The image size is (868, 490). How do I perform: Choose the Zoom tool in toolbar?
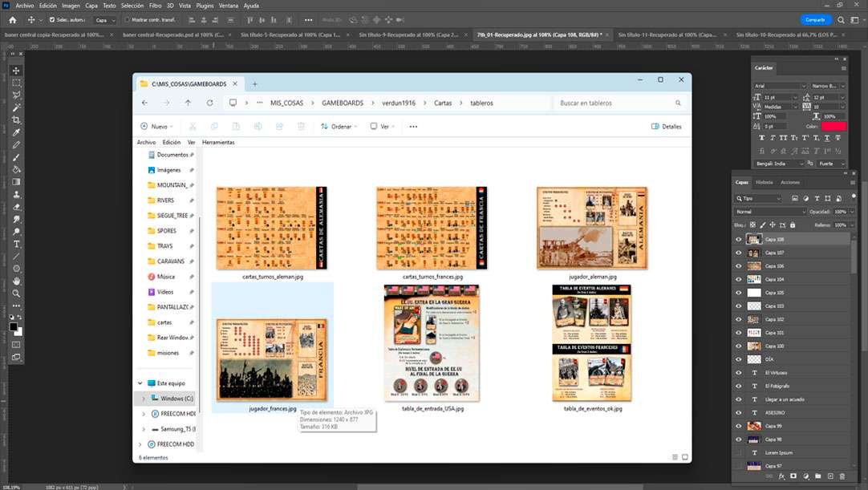pyautogui.click(x=16, y=294)
